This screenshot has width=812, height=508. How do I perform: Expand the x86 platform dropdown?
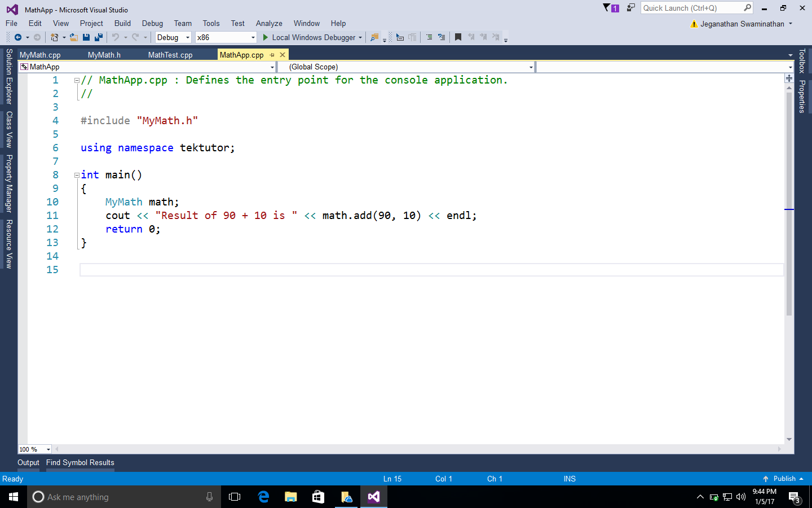click(253, 37)
